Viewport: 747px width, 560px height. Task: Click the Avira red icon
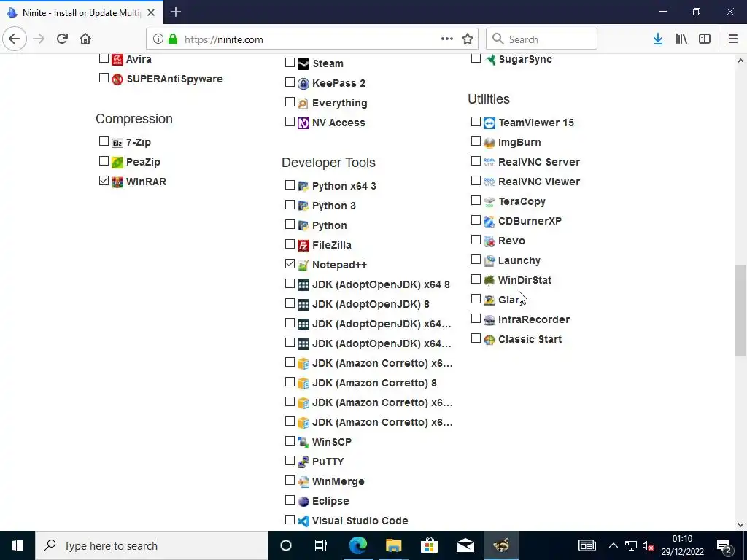pyautogui.click(x=117, y=60)
